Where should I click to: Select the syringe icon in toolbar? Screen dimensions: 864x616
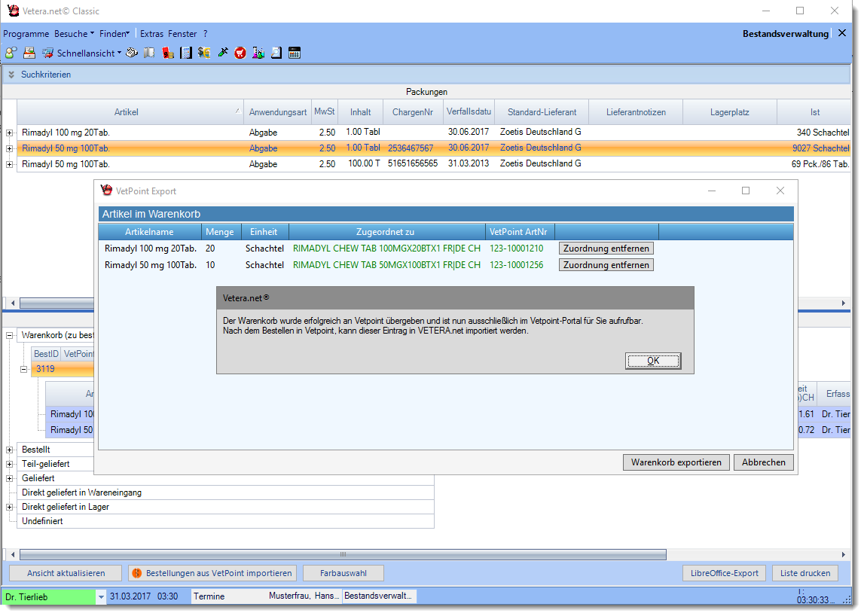click(222, 53)
